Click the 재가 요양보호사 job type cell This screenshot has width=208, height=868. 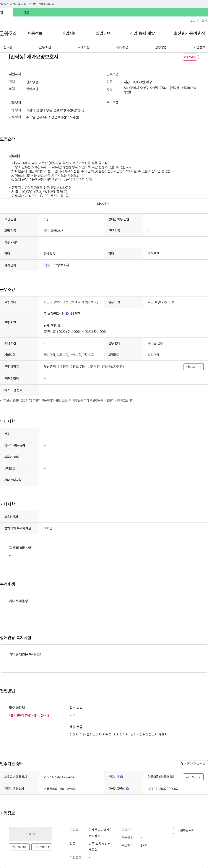pyautogui.click(x=54, y=231)
